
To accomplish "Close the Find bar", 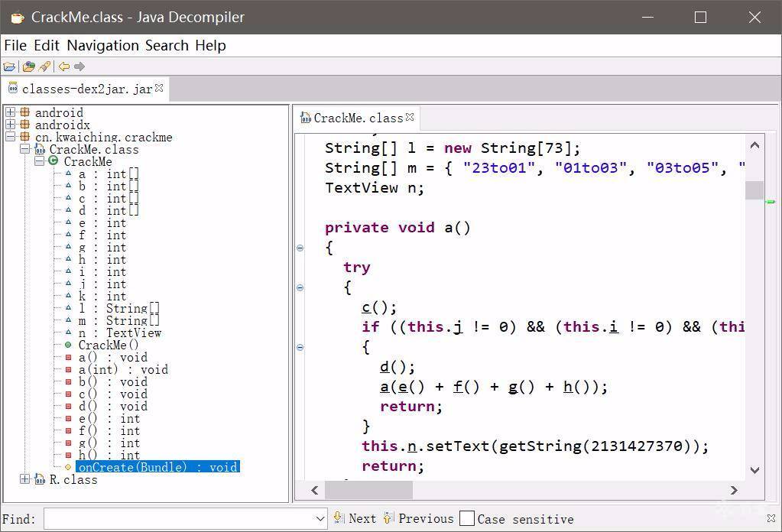I will point(771,518).
